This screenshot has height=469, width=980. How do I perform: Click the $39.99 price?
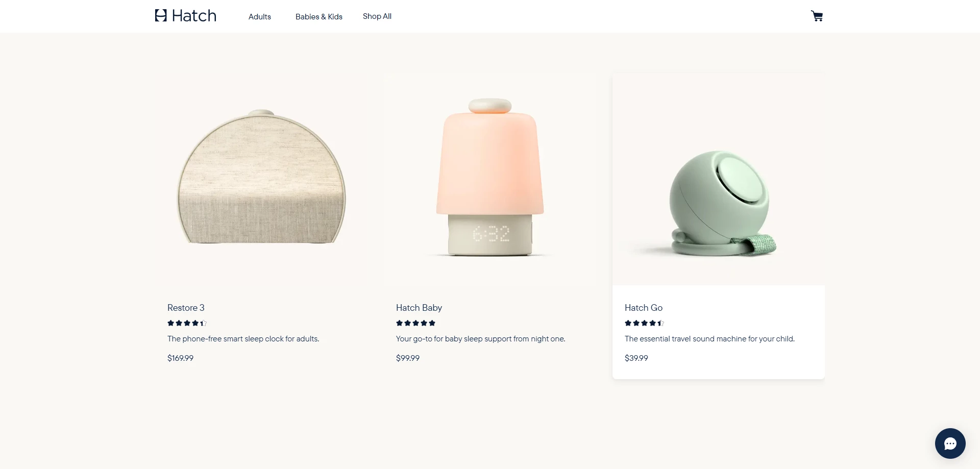pos(636,358)
